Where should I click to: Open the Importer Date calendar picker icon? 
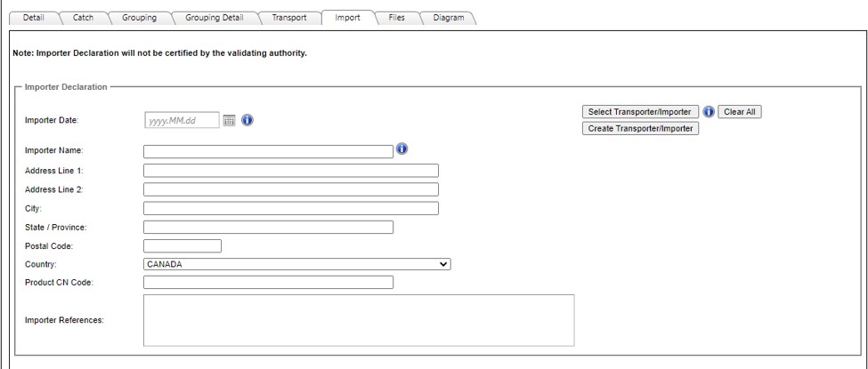click(230, 120)
